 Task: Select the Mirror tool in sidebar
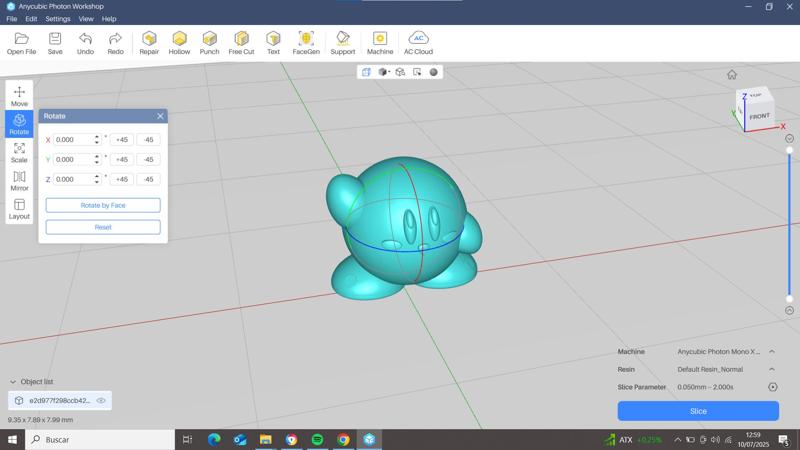pyautogui.click(x=19, y=181)
